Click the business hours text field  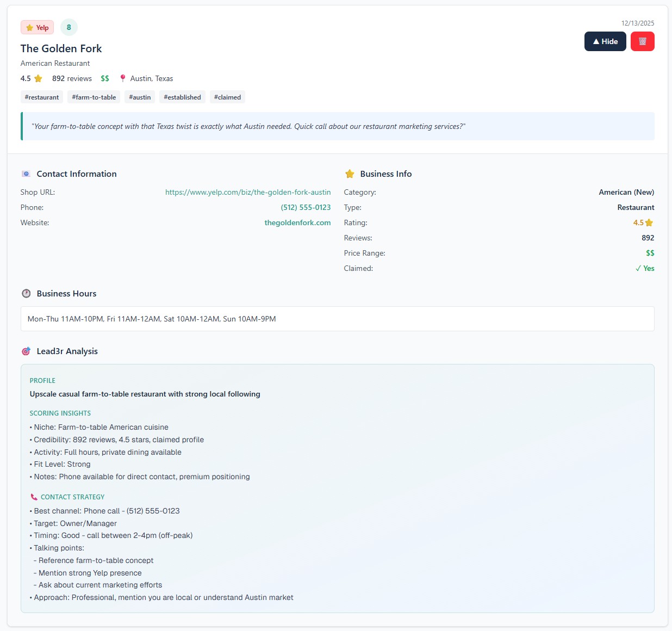click(x=337, y=319)
